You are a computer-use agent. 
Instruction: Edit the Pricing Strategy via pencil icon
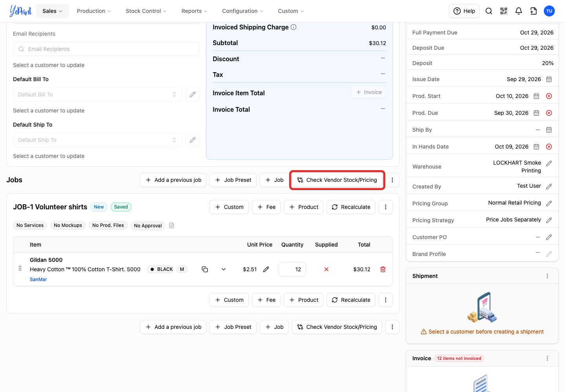(549, 220)
